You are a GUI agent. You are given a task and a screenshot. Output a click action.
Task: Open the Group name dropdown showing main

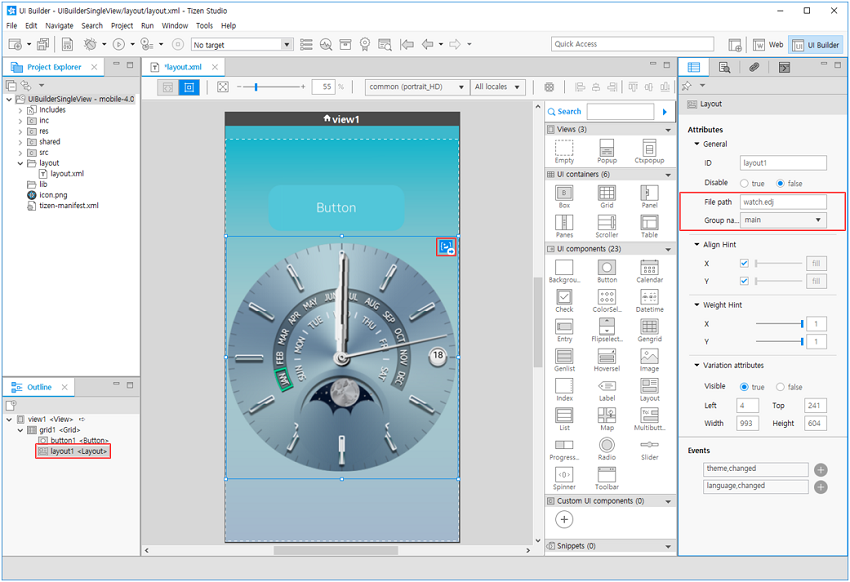pyautogui.click(x=783, y=220)
